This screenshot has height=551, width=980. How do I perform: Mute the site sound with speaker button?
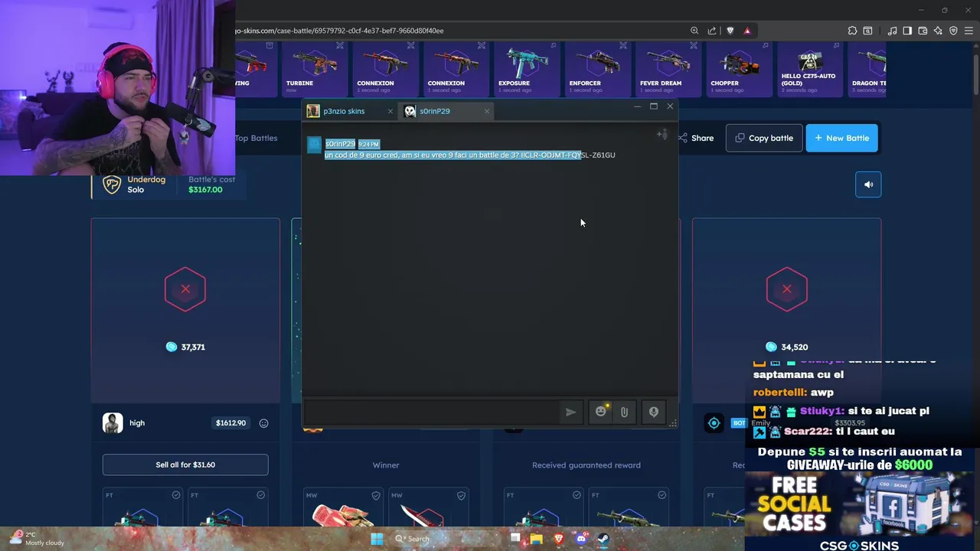tap(868, 184)
